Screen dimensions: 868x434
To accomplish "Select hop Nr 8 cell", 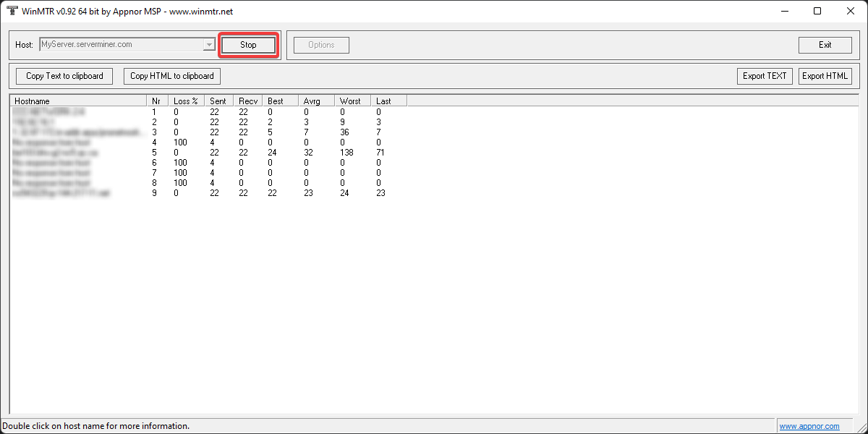I will coord(154,183).
